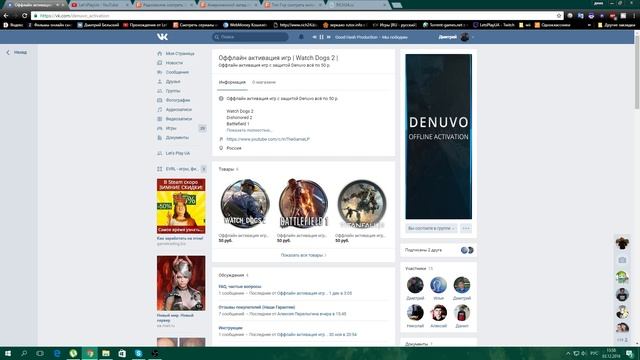Switch to the Информация tab

232,82
